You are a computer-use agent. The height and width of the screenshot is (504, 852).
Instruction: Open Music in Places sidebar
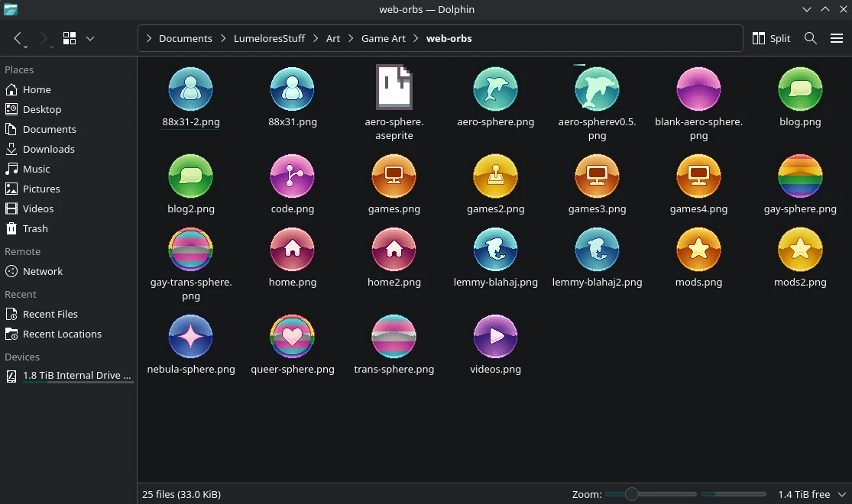point(68,169)
